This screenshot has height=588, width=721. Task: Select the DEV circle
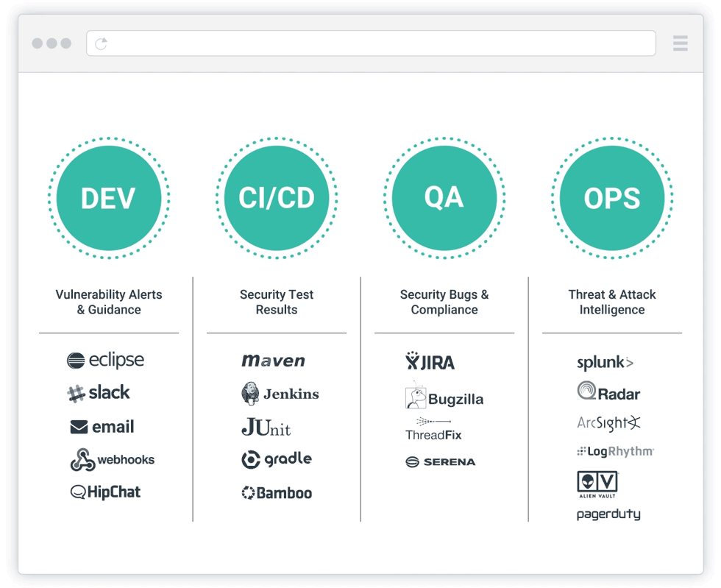click(x=109, y=198)
